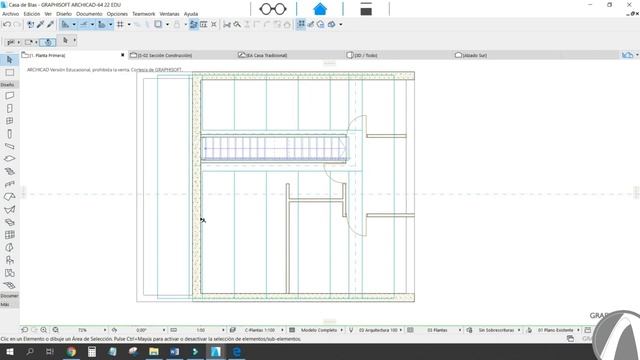Select the Roof tool in toolbox
The height and width of the screenshot is (360, 640).
click(9, 197)
